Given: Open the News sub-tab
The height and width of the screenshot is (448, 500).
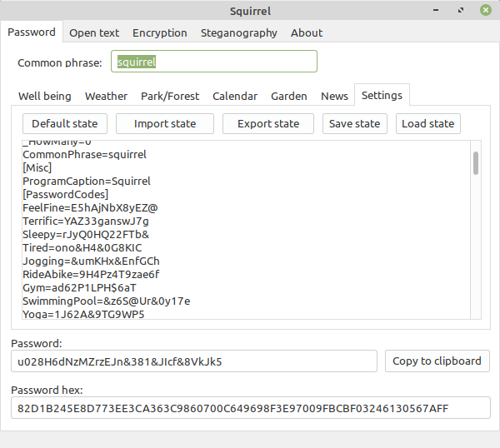Looking at the screenshot, I should pyautogui.click(x=334, y=96).
